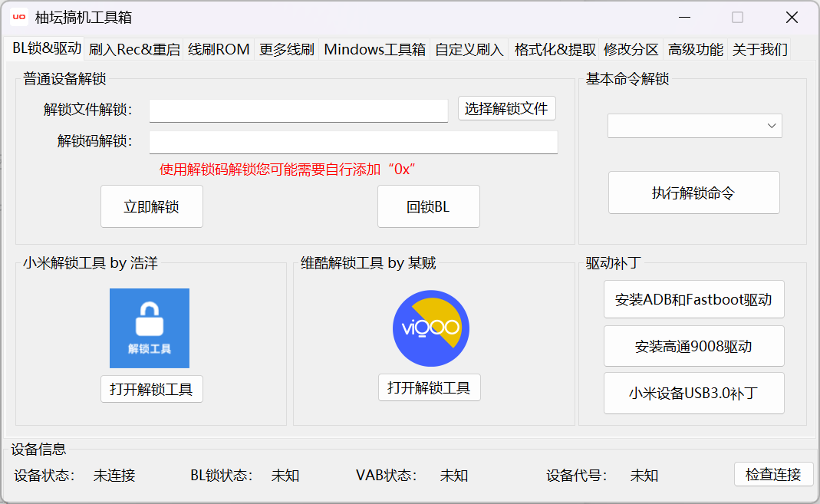The width and height of the screenshot is (820, 504).
Task: Click the blue viqoo unlock tool icon
Action: click(x=430, y=328)
